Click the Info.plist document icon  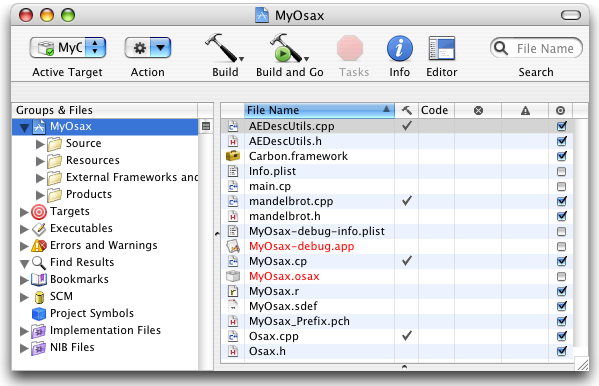coord(233,171)
